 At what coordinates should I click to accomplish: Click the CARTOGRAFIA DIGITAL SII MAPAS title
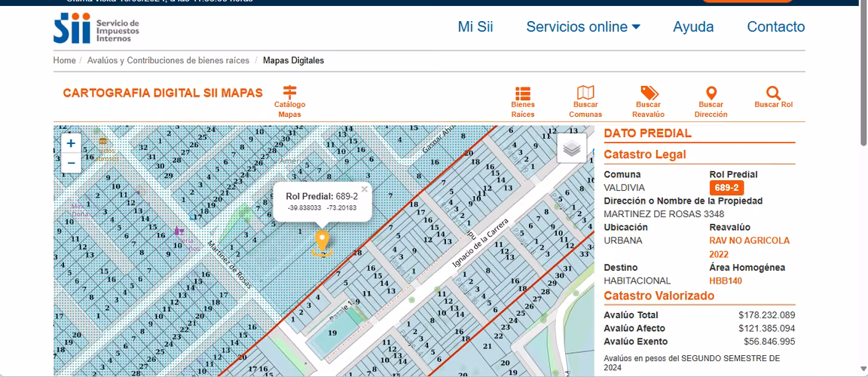[x=163, y=93]
